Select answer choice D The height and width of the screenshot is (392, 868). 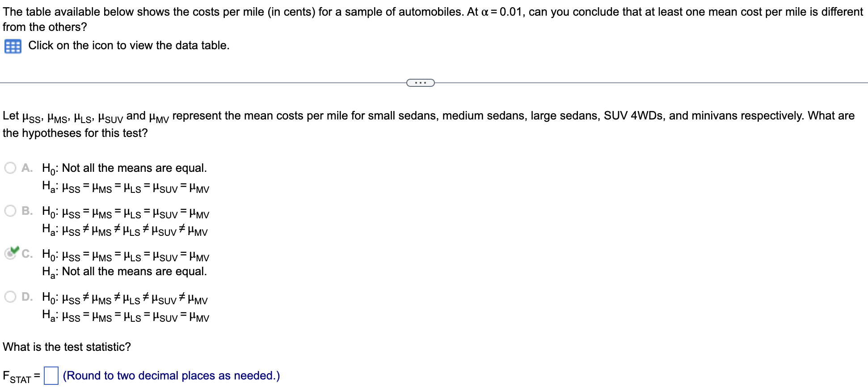point(10,296)
